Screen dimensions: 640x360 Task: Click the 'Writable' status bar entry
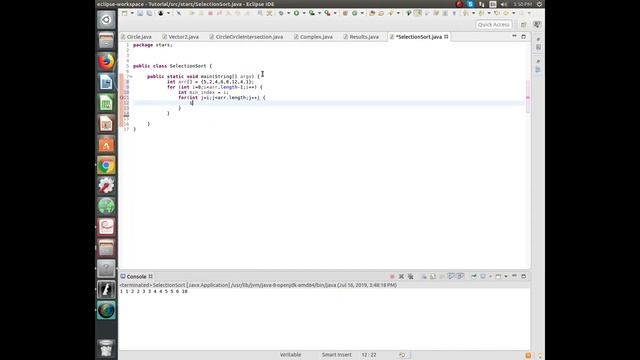(x=290, y=355)
